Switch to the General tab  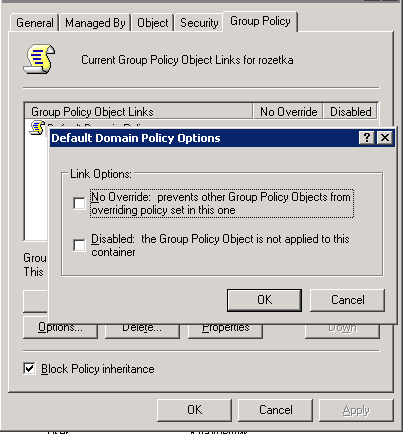pyautogui.click(x=35, y=23)
